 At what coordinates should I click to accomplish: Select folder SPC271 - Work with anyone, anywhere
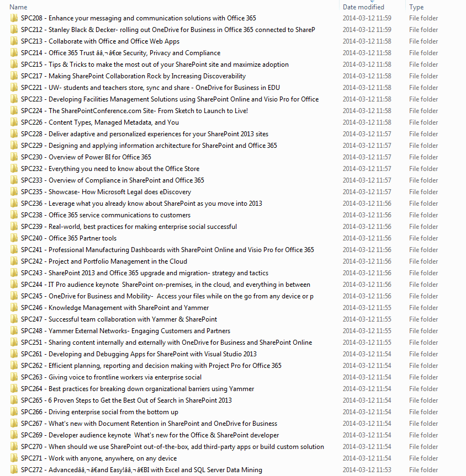click(x=99, y=458)
